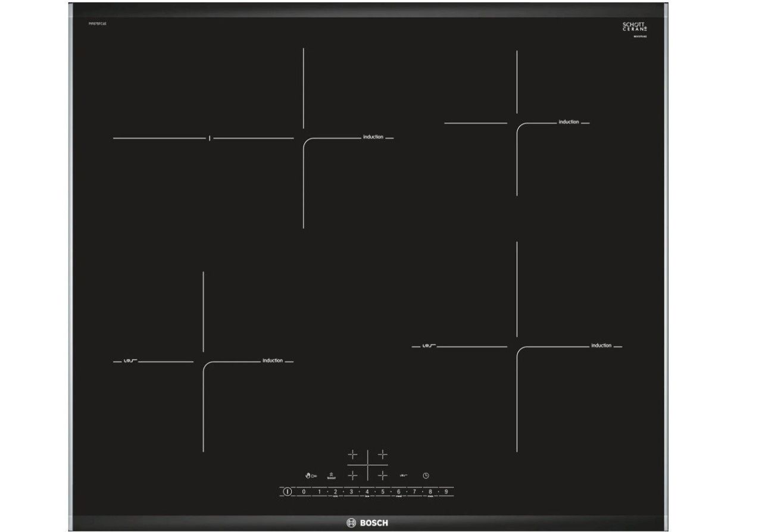762x532 pixels.
Task: Click the Bosch logo at bottom
Action: pos(367,522)
